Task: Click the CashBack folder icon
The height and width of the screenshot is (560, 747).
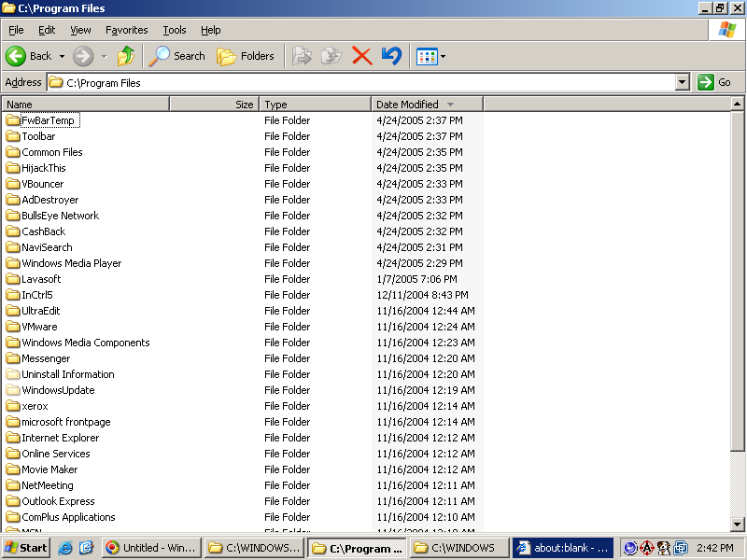Action: point(13,231)
